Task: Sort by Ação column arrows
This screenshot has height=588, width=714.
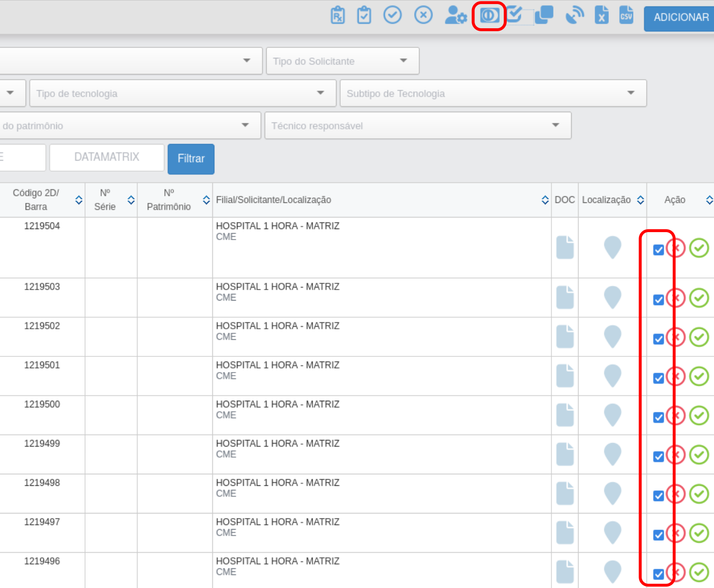Action: 709,200
